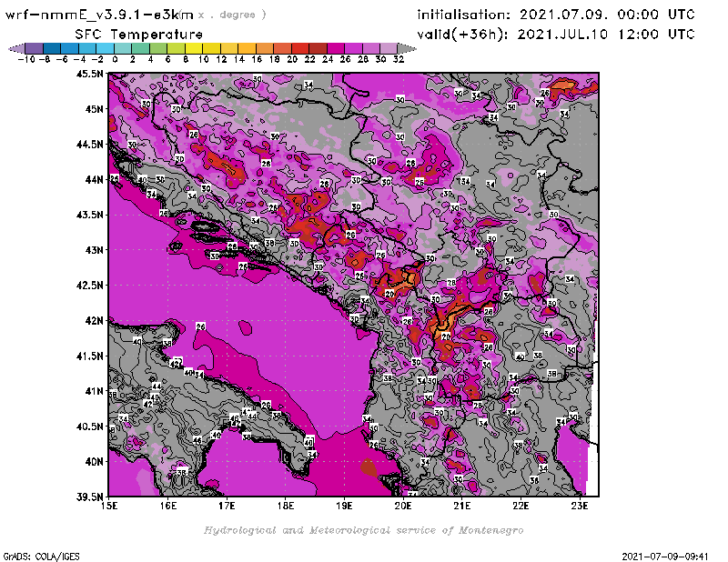Click the '15E' longitude label
The width and height of the screenshot is (728, 562).
(109, 506)
